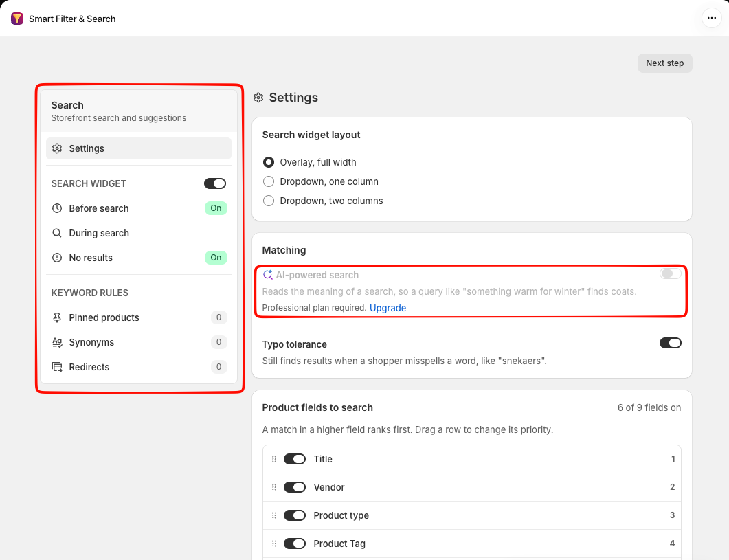Click the Synonyms count badge
Image resolution: width=729 pixels, height=560 pixels.
(x=219, y=342)
